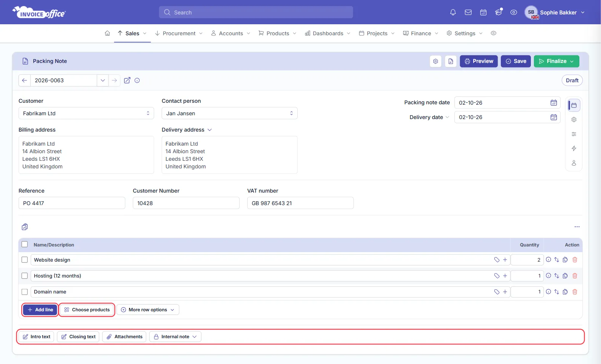Go to the home icon in navigation

[107, 33]
